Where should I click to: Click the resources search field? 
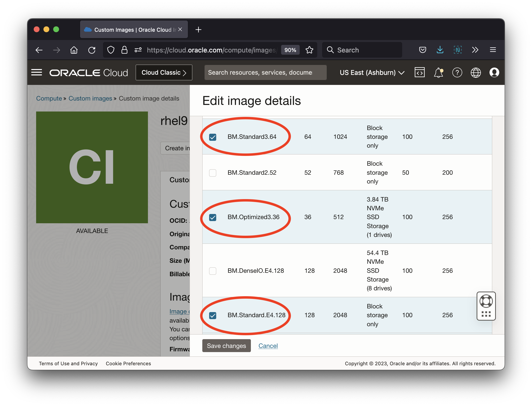click(265, 72)
